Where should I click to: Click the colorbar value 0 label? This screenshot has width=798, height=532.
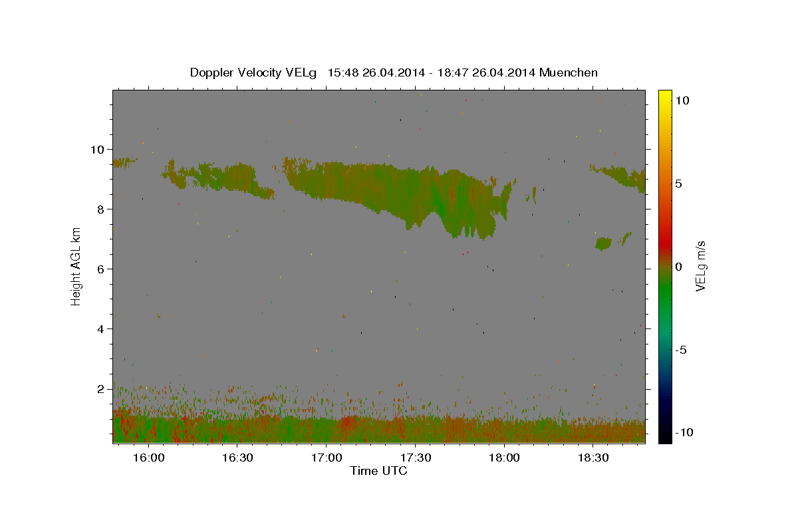coord(678,267)
